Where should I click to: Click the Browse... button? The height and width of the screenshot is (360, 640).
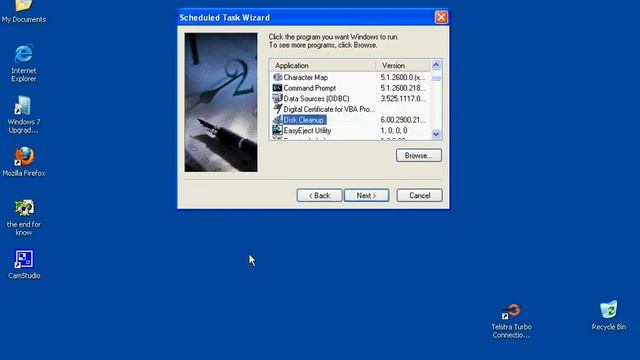click(418, 155)
